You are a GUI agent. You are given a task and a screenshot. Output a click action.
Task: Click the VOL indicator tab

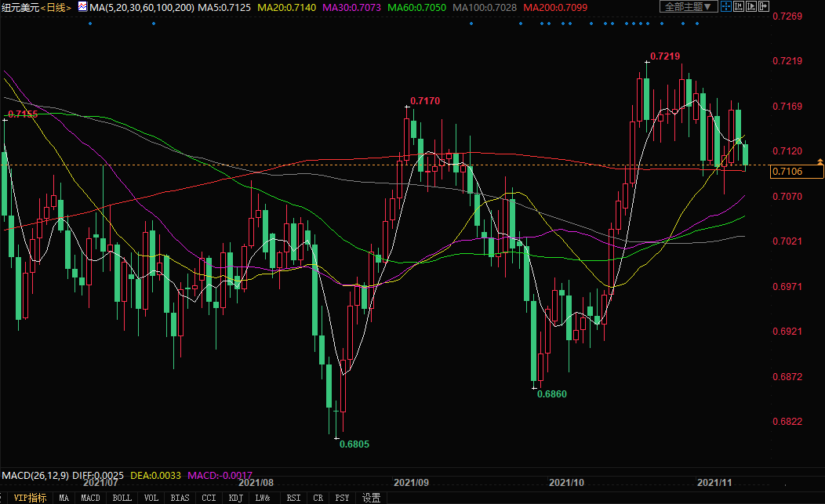(151, 498)
